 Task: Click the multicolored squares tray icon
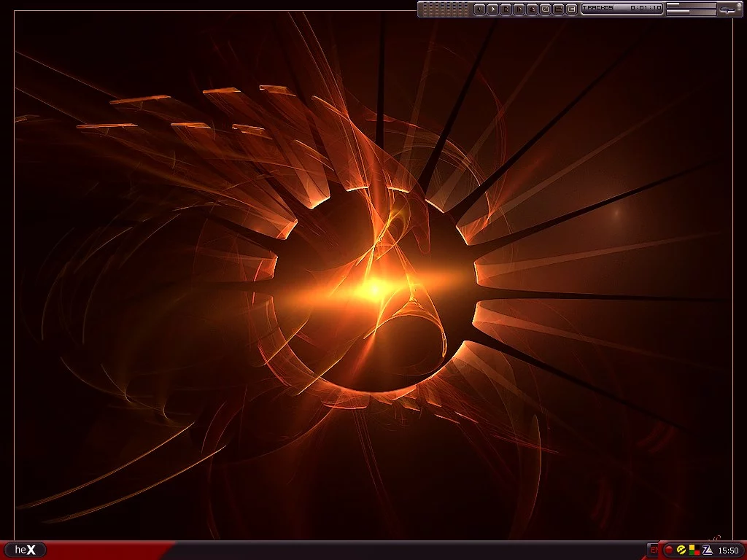[x=693, y=550]
